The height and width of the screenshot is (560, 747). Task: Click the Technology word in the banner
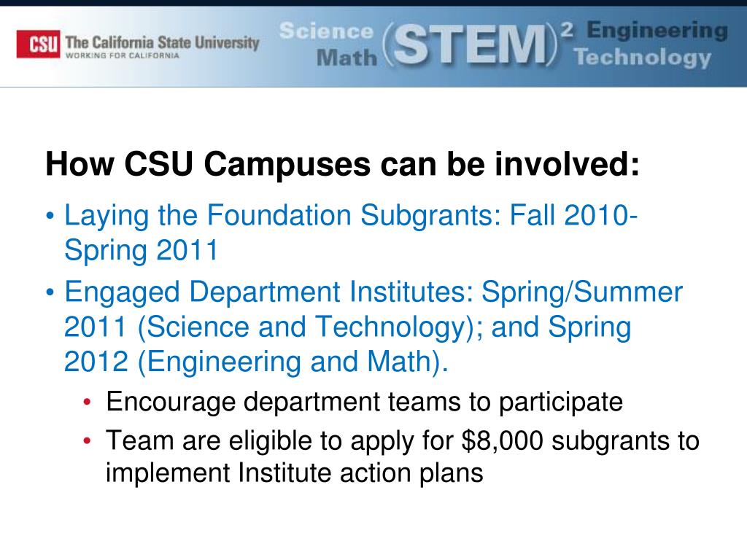pyautogui.click(x=642, y=58)
